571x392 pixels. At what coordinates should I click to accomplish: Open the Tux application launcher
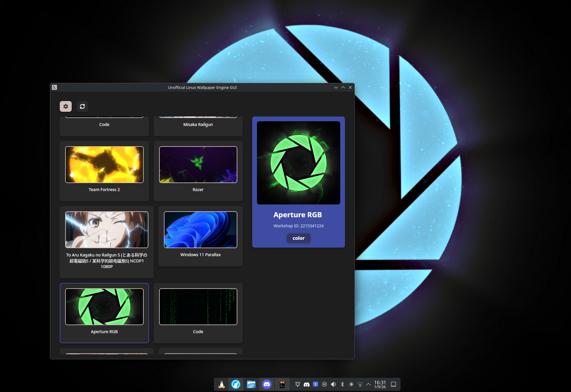(221, 384)
